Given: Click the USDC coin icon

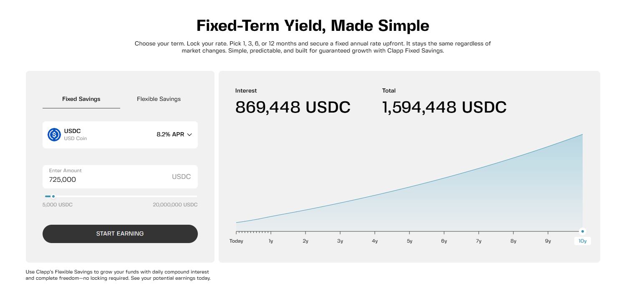Looking at the screenshot, I should pyautogui.click(x=54, y=135).
